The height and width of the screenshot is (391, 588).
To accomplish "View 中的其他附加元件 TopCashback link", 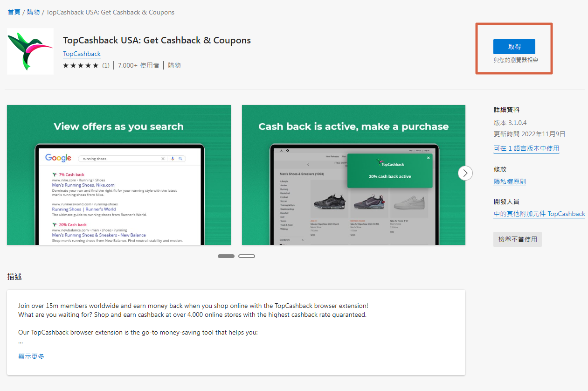I will 540,214.
